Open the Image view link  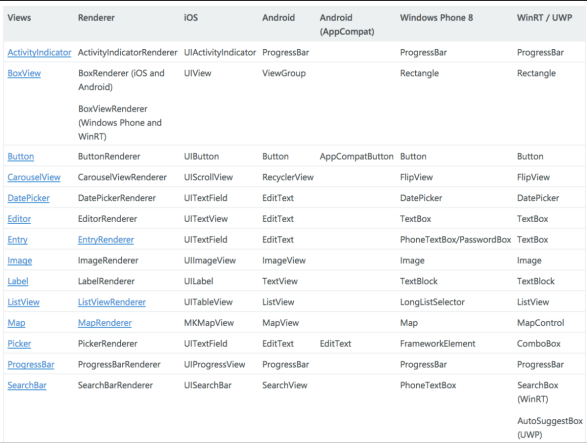pos(20,261)
